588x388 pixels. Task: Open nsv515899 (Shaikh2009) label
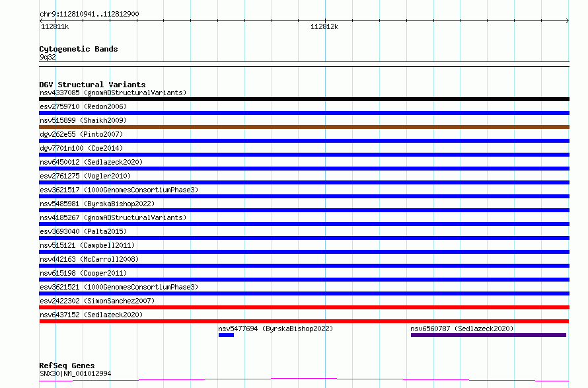(x=83, y=120)
